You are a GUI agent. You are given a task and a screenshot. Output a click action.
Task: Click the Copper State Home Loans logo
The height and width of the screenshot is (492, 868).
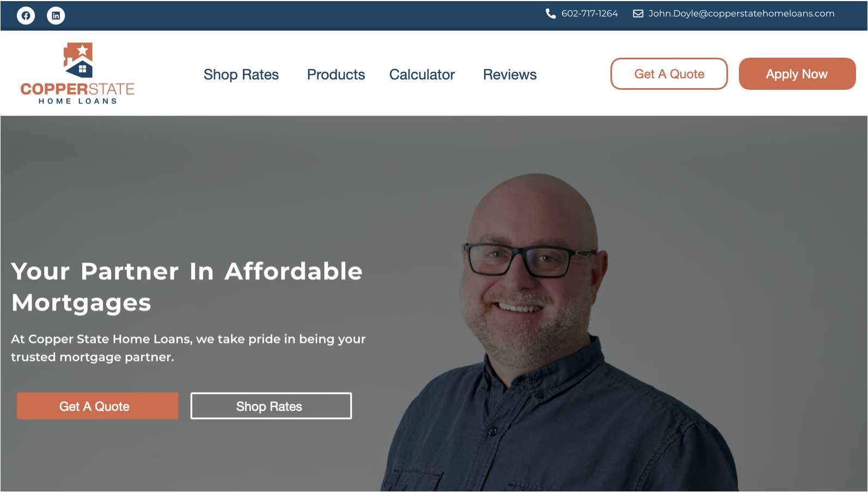tap(77, 73)
